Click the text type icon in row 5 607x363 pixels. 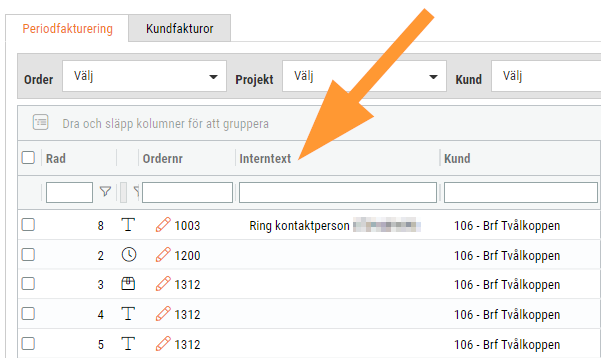tap(128, 343)
